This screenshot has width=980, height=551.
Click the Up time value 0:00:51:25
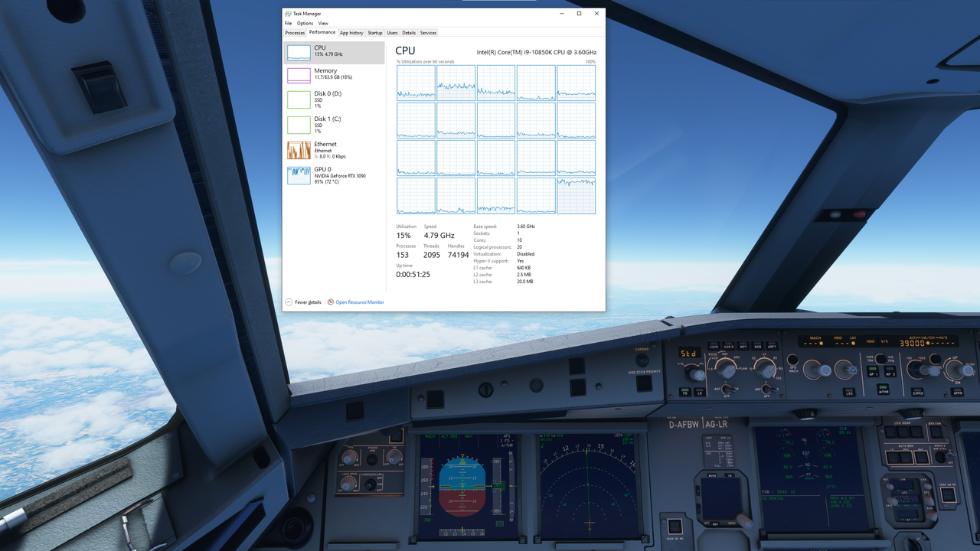pos(413,274)
